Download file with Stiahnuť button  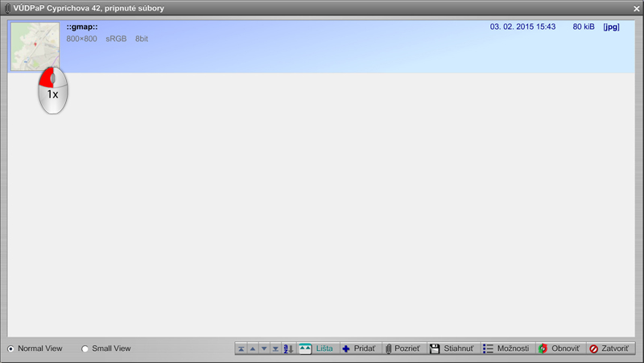tap(453, 349)
